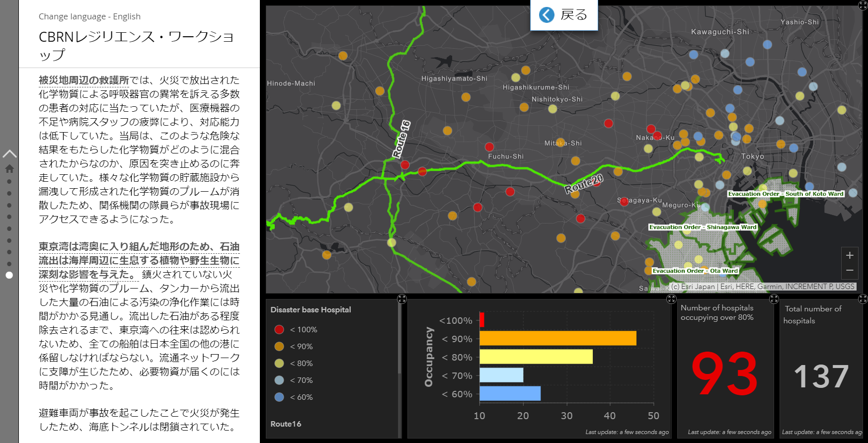Click the Evacuation Order - South of Koto Ward label
The image size is (868, 443).
[x=786, y=194]
